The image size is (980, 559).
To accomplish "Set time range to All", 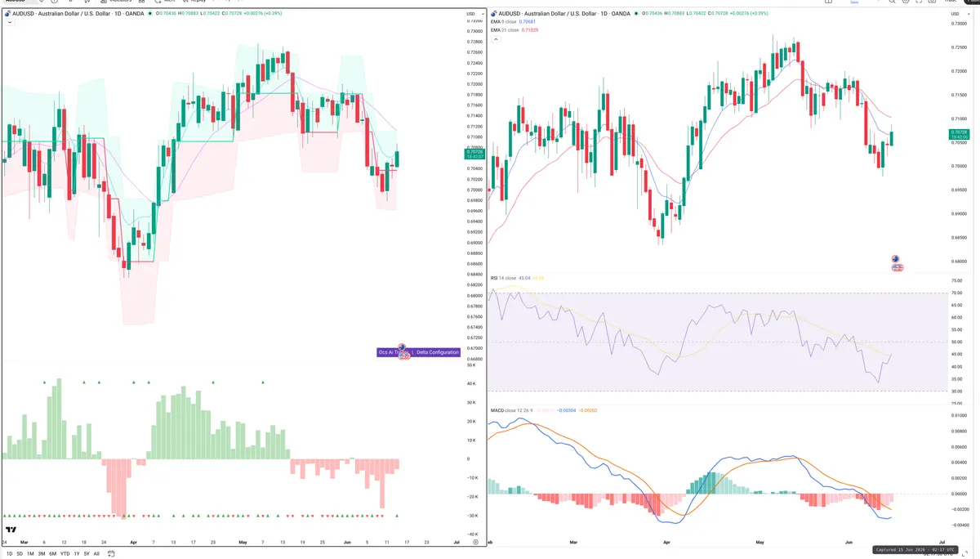I will pos(96,553).
